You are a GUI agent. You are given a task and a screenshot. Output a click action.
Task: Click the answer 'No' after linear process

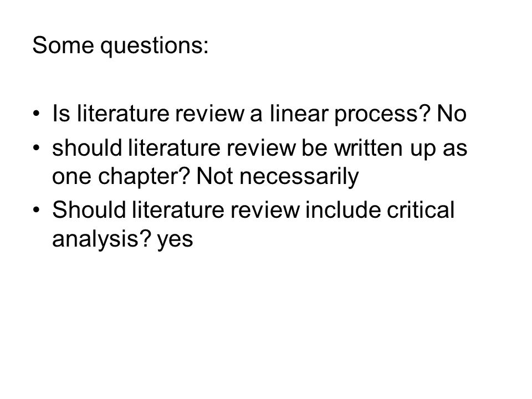coord(452,113)
